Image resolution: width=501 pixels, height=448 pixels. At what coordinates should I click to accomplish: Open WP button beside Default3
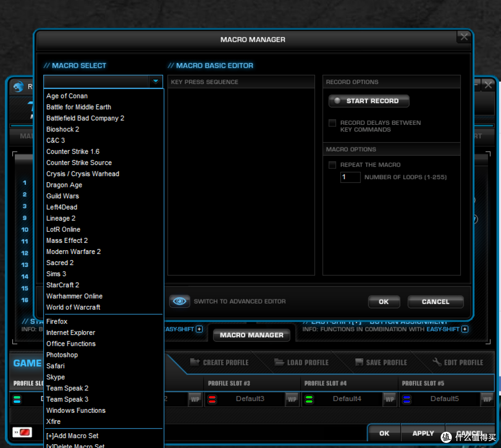[292, 399]
